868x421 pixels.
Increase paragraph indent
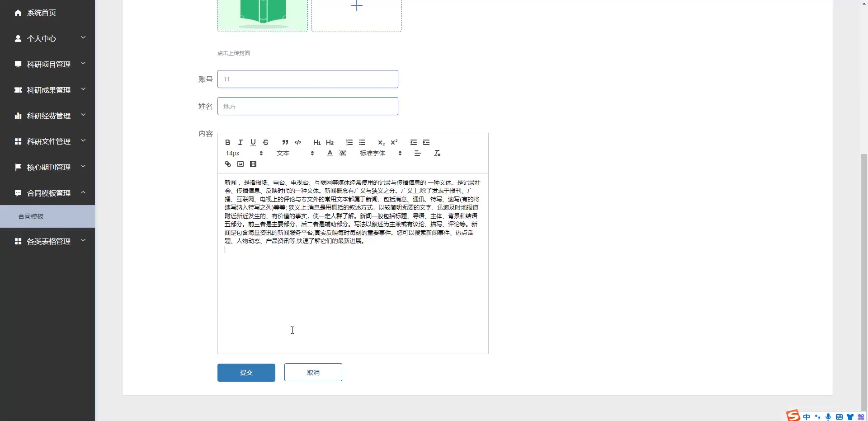426,142
